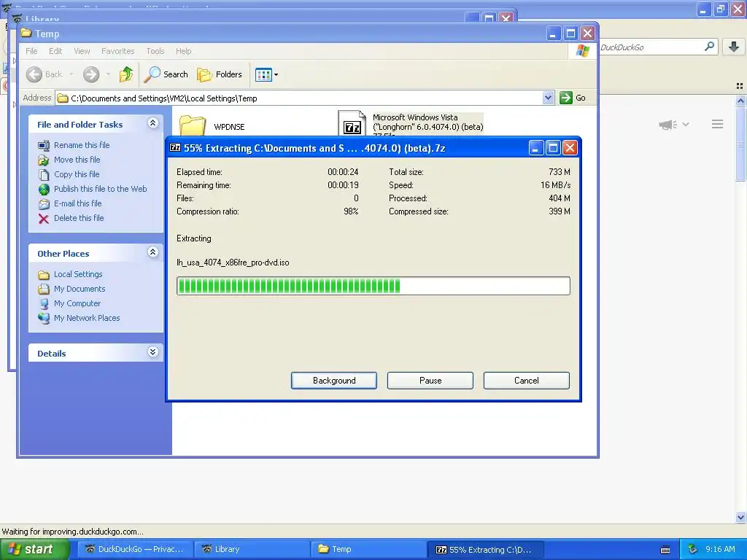
Task: Pause the extraction
Action: coord(430,381)
